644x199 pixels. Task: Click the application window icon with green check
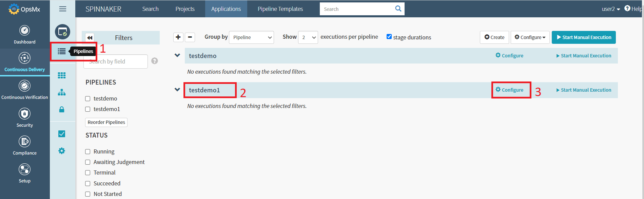point(63,32)
